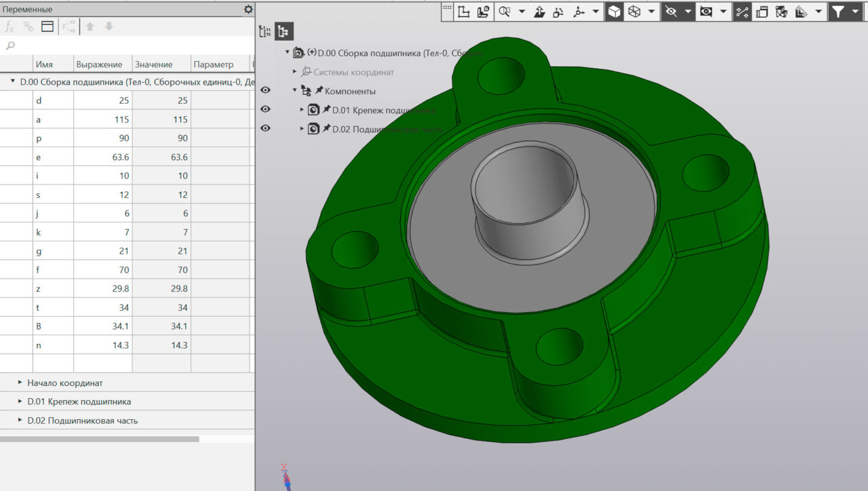Click the filter funnel icon
The width and height of the screenshot is (868, 491).
838,12
